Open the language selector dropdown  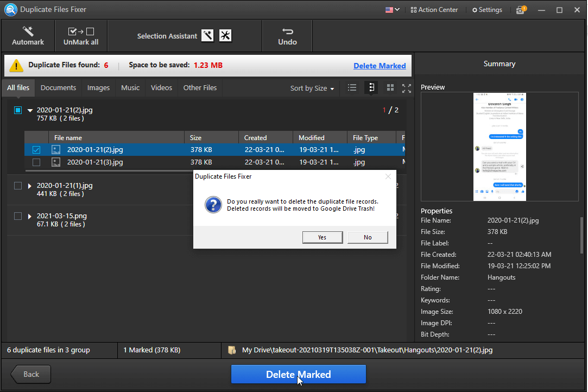[392, 9]
